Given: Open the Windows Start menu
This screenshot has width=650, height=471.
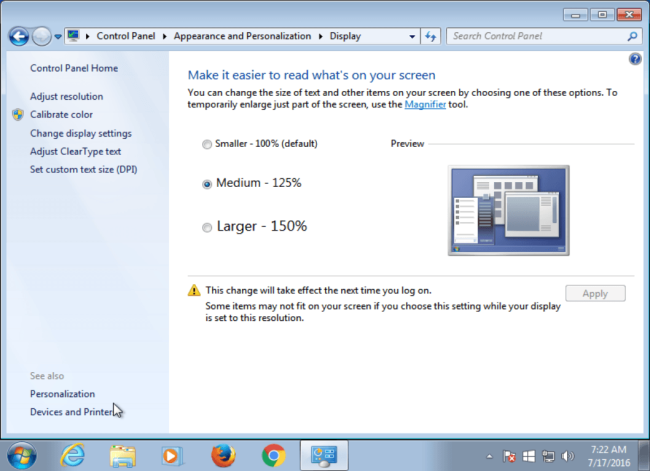Looking at the screenshot, I should point(22,456).
